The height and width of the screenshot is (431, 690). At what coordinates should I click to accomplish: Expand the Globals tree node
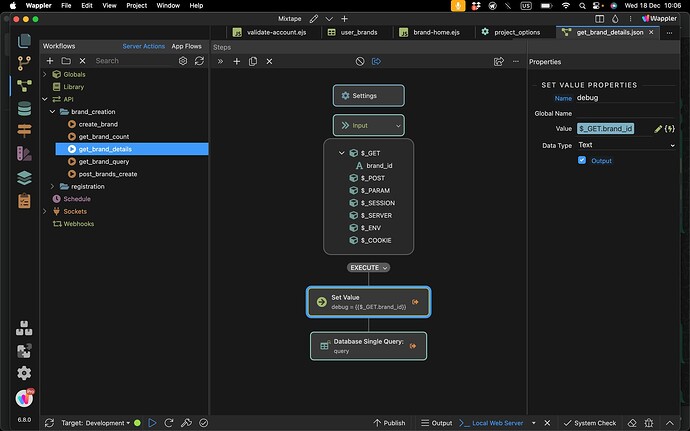pos(44,74)
